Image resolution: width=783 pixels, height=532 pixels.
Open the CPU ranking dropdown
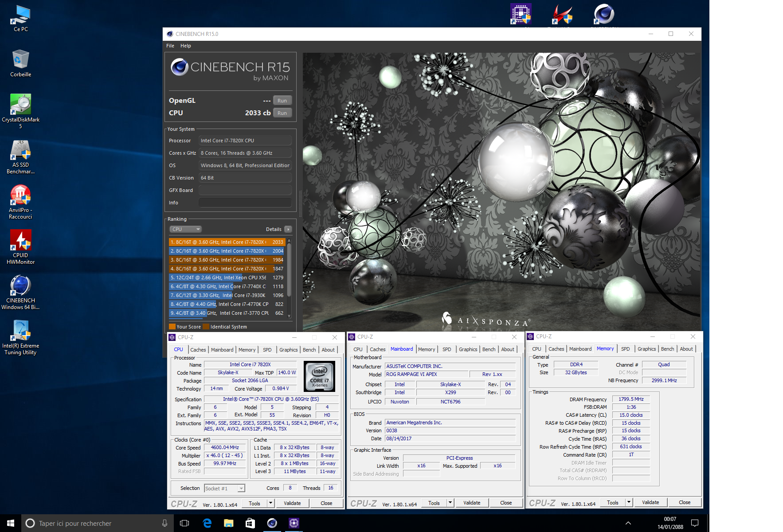(x=186, y=229)
